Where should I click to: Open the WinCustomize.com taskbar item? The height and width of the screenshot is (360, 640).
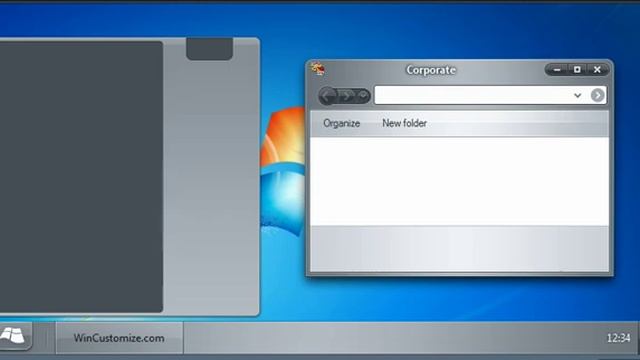[119, 338]
